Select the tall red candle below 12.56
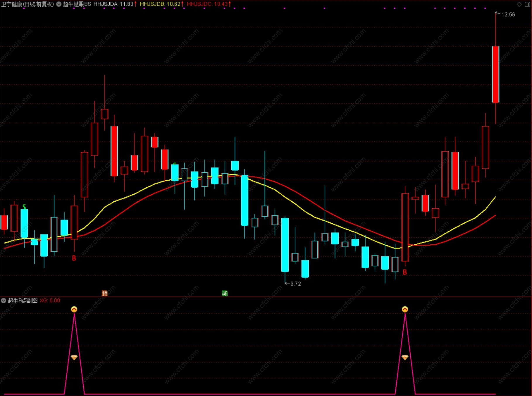This screenshot has width=532, height=396. click(x=495, y=74)
